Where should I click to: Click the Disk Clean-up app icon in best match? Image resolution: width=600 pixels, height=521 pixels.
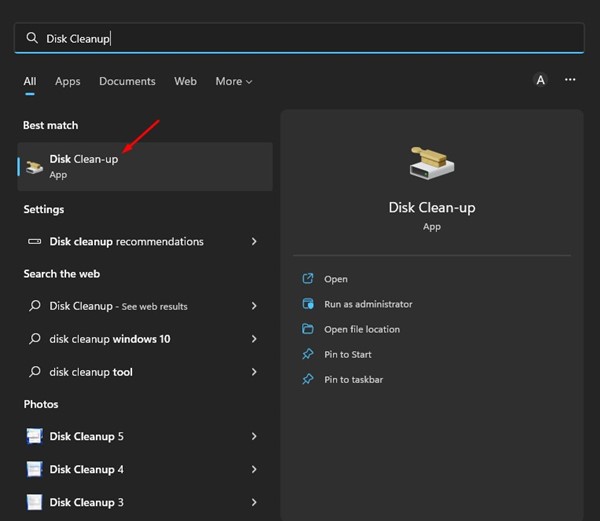tap(35, 166)
